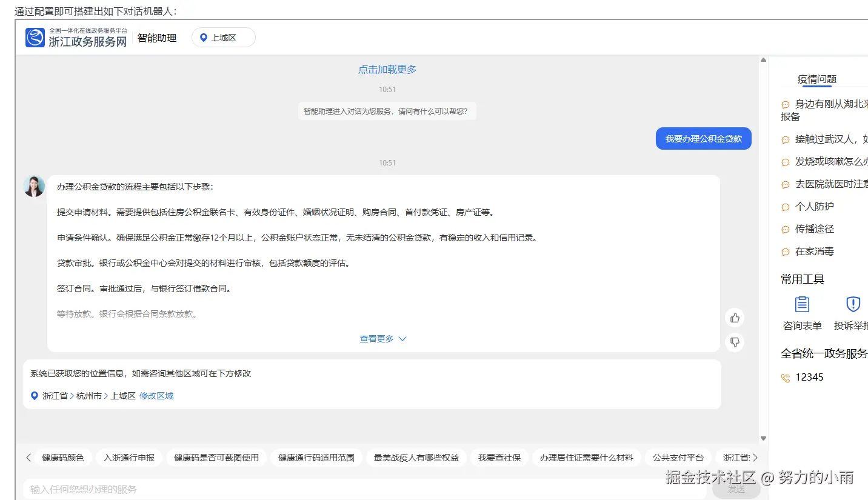
Task: Click 点击加载更多 to load earlier messages
Action: [x=387, y=70]
